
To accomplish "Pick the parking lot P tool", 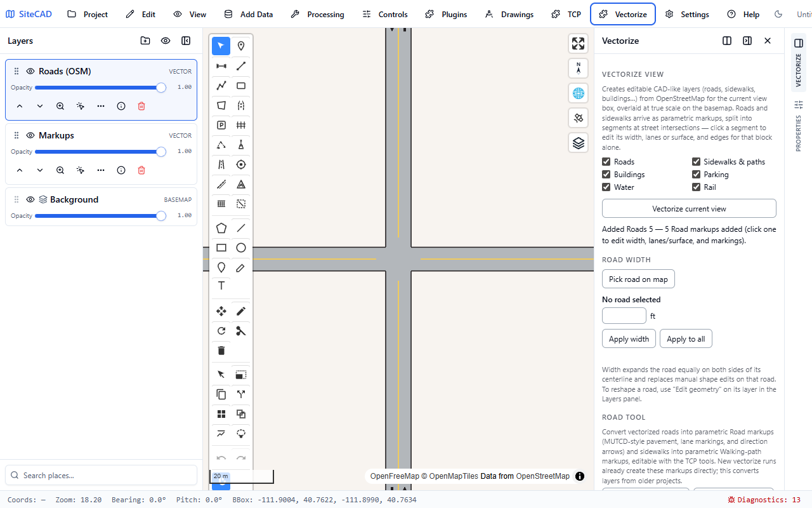I will point(221,125).
